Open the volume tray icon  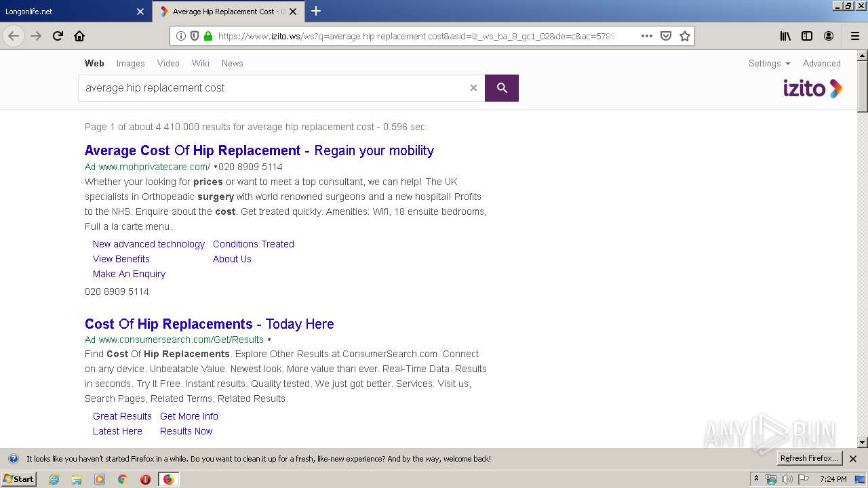coord(787,479)
